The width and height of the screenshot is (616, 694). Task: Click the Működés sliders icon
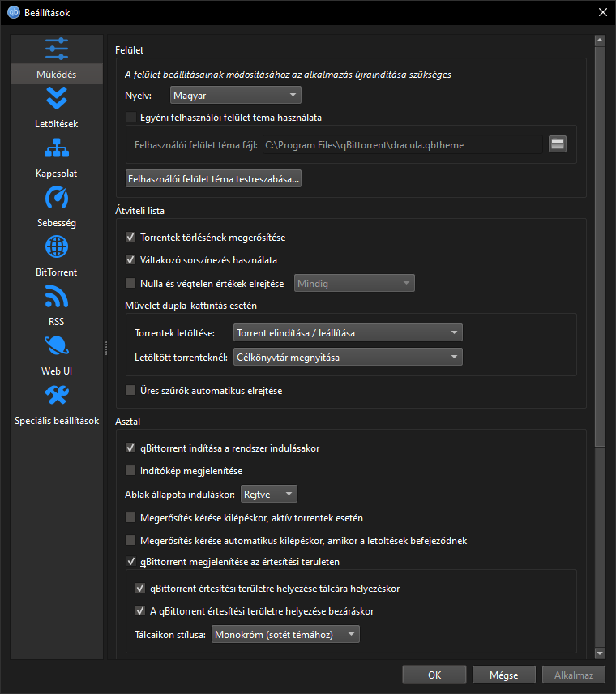(57, 49)
